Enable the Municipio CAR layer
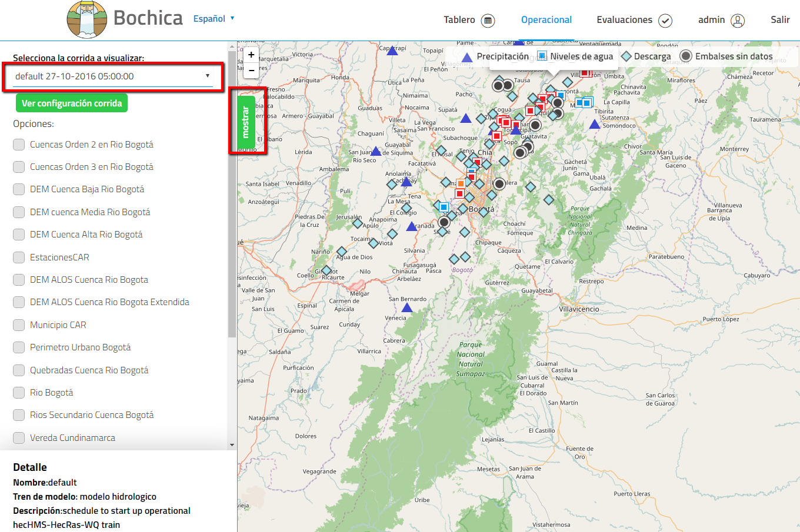The height and width of the screenshot is (532, 800). [19, 325]
